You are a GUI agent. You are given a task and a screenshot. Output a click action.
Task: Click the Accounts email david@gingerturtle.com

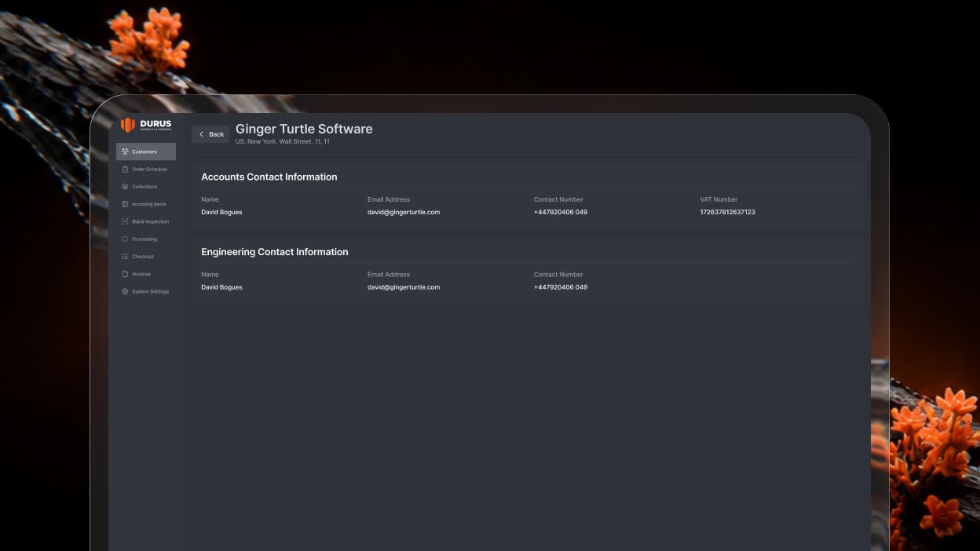click(x=404, y=212)
